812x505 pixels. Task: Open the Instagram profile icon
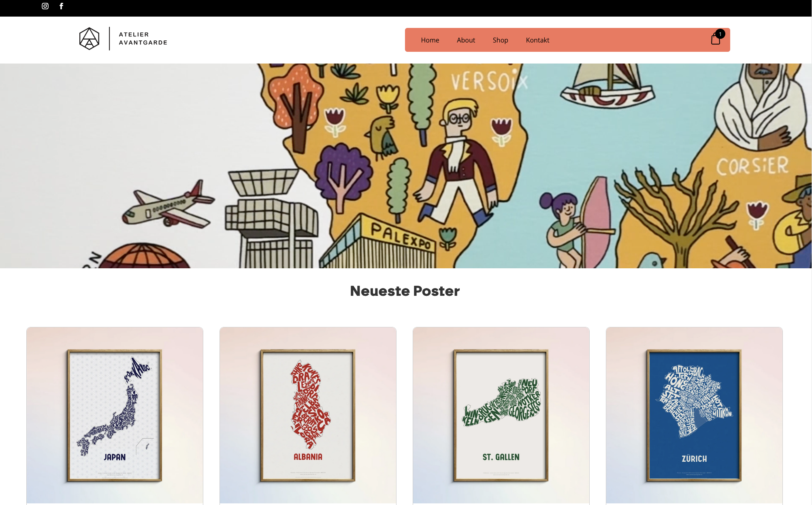click(45, 6)
